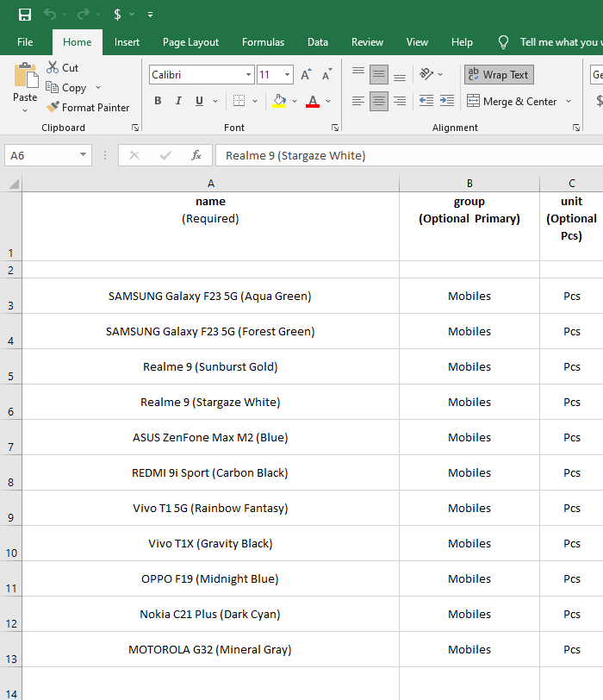
Task: Open the Calibri font name dropdown
Action: (x=248, y=74)
